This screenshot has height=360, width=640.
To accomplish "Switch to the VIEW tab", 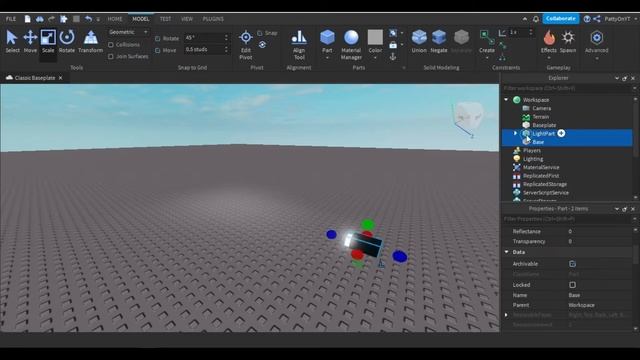I will 187,19.
